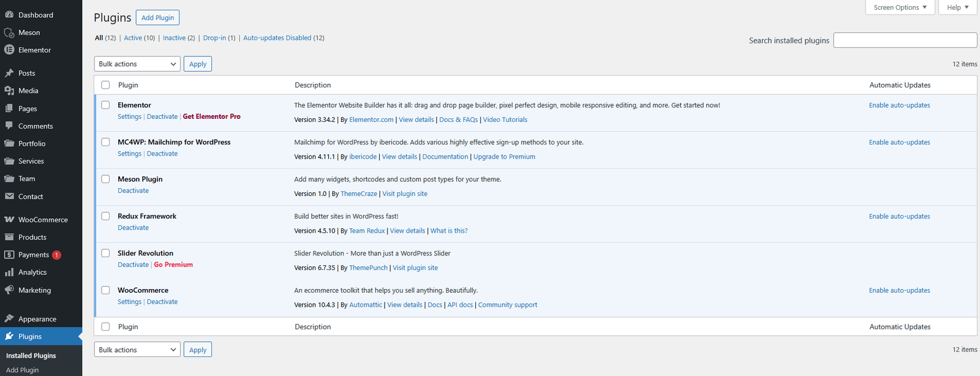Click the Posts pushpin icon

pyautogui.click(x=9, y=73)
